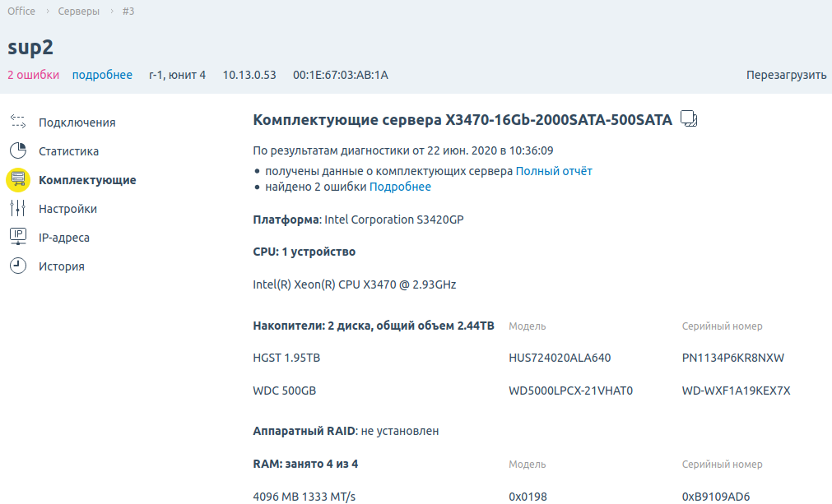The width and height of the screenshot is (832, 504).
Task: Click the rack location г-1, юнит 4
Action: coord(177,75)
